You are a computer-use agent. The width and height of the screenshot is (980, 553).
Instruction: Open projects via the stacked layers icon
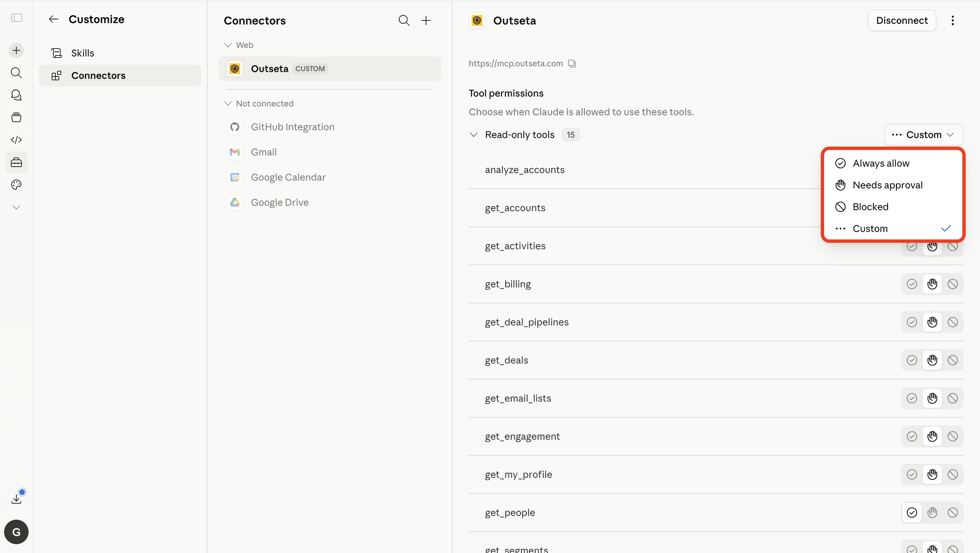click(16, 118)
